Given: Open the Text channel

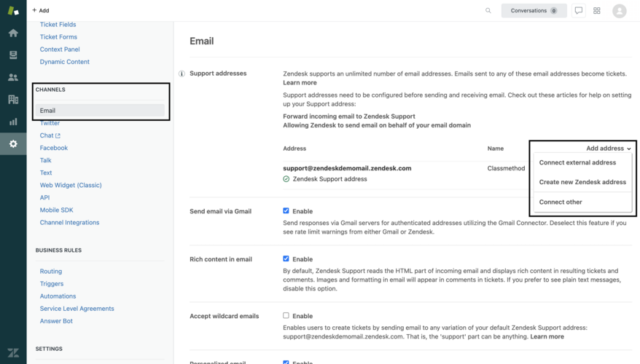Looking at the screenshot, I should pyautogui.click(x=46, y=173).
